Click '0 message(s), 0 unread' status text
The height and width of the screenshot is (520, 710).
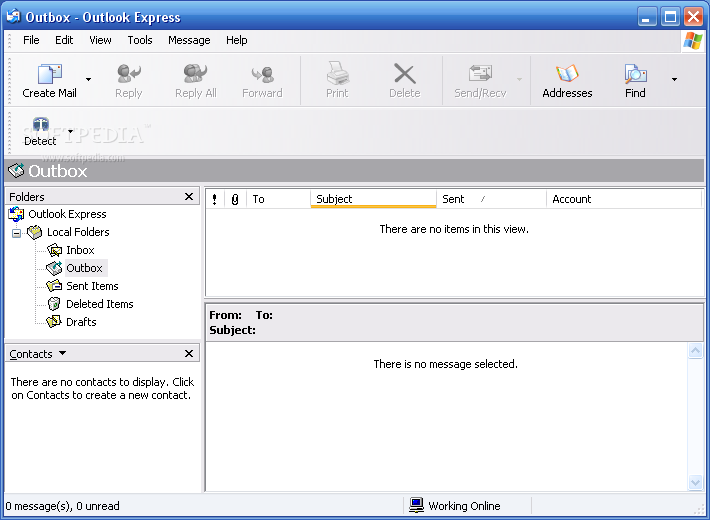62,506
